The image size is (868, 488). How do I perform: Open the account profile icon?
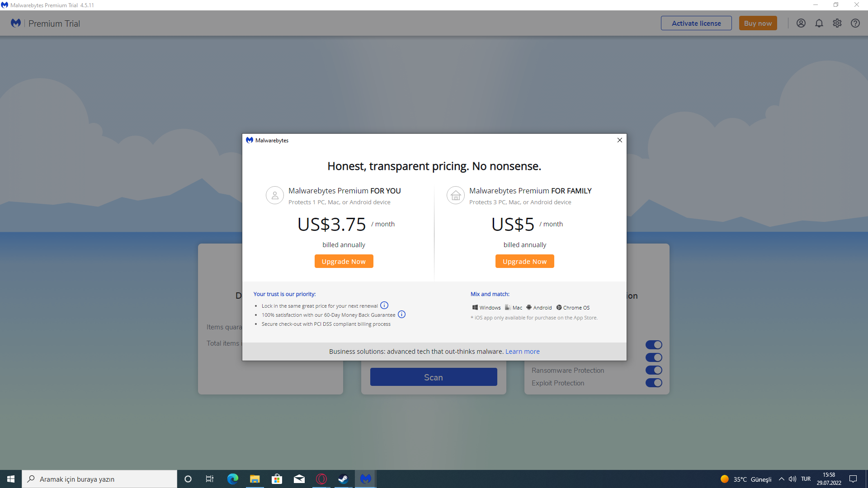click(x=801, y=23)
